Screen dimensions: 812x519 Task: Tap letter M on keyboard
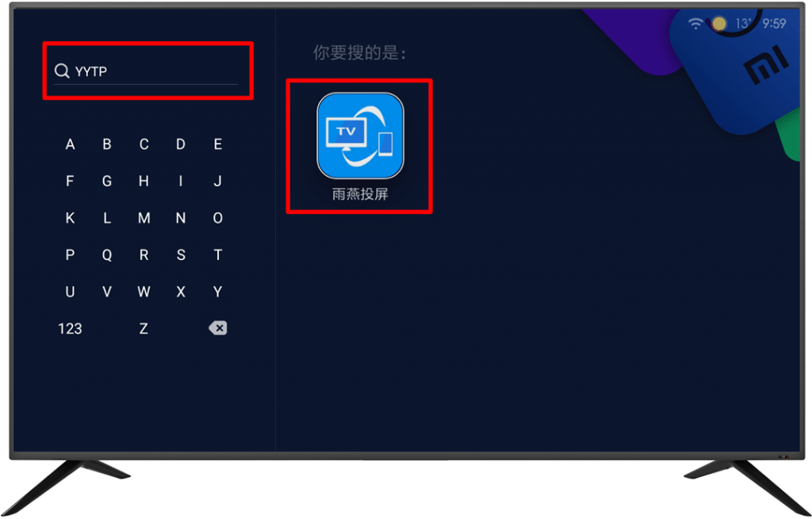[144, 219]
